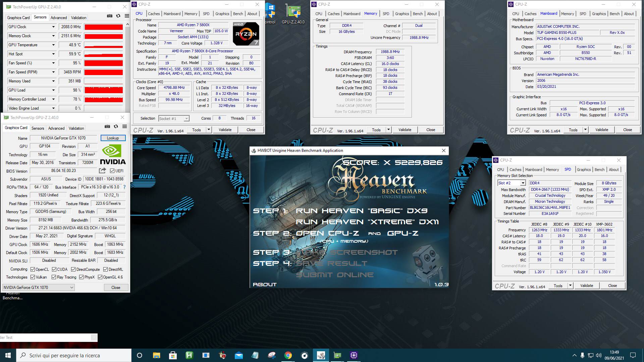Open Bench tab in CPU-Z SPD window
Viewport: 644px width, 362px height.
click(x=599, y=170)
